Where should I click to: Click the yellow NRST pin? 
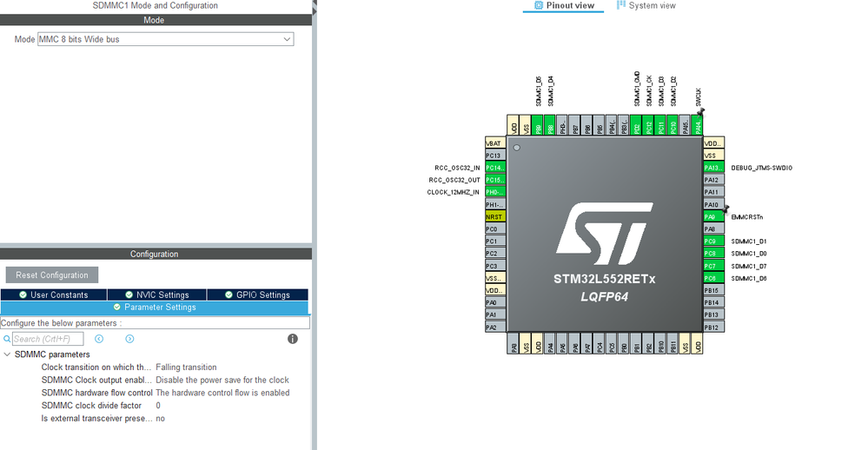coord(495,217)
